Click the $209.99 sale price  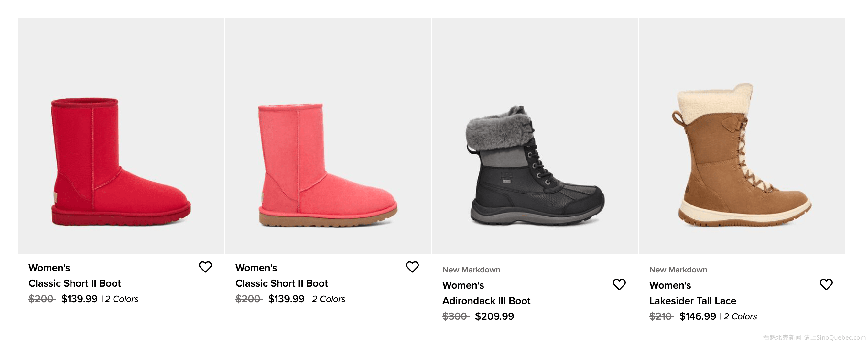click(x=494, y=316)
